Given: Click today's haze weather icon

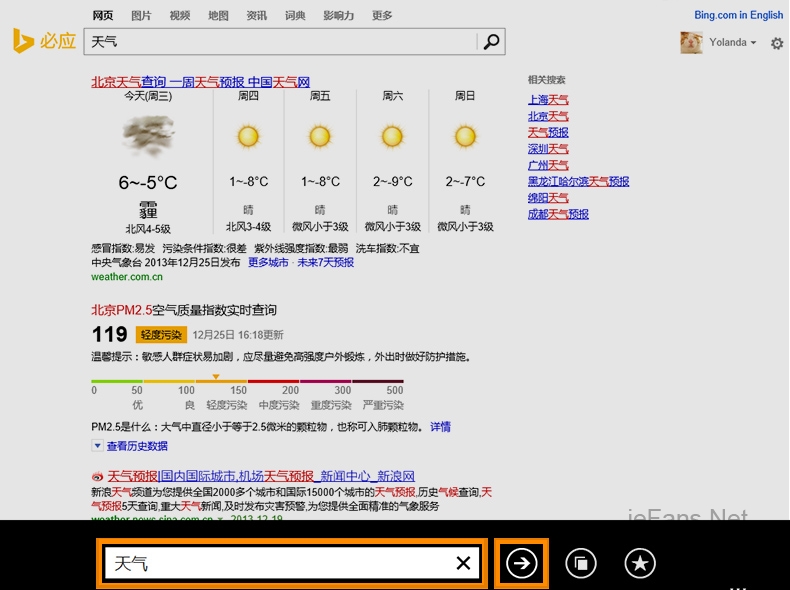Looking at the screenshot, I should pyautogui.click(x=148, y=136).
